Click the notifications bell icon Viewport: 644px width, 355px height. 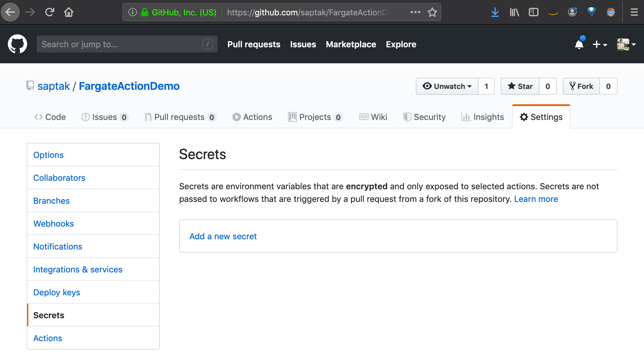[578, 44]
